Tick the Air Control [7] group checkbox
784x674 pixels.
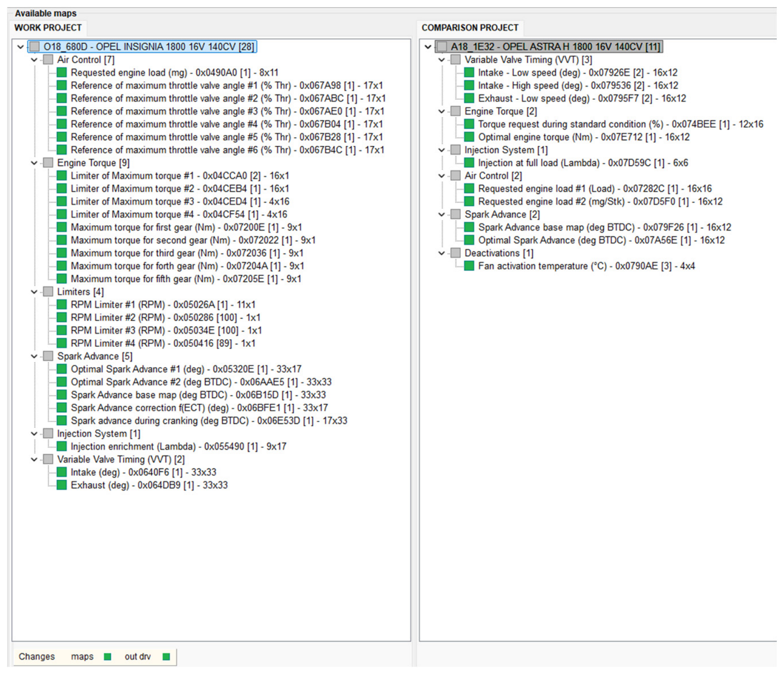[48, 60]
